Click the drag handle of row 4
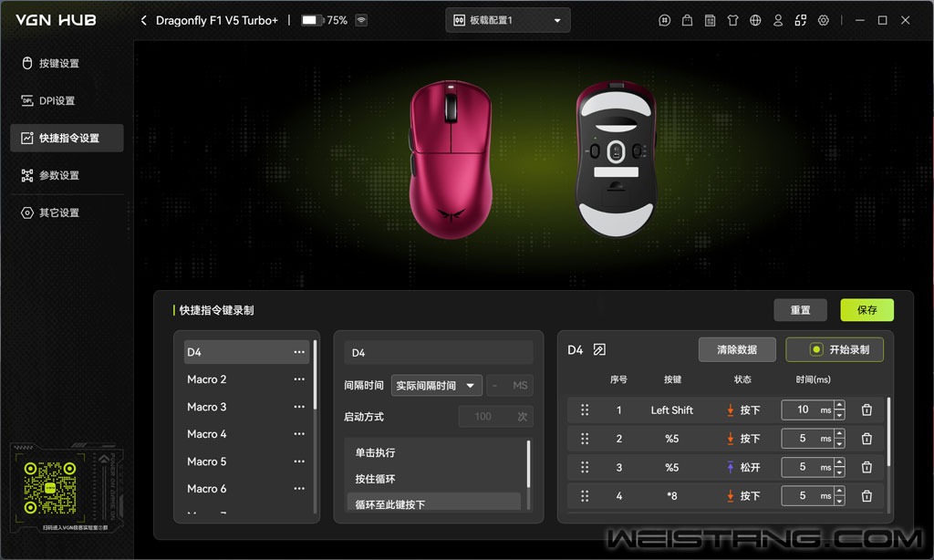This screenshot has width=934, height=560. point(585,495)
